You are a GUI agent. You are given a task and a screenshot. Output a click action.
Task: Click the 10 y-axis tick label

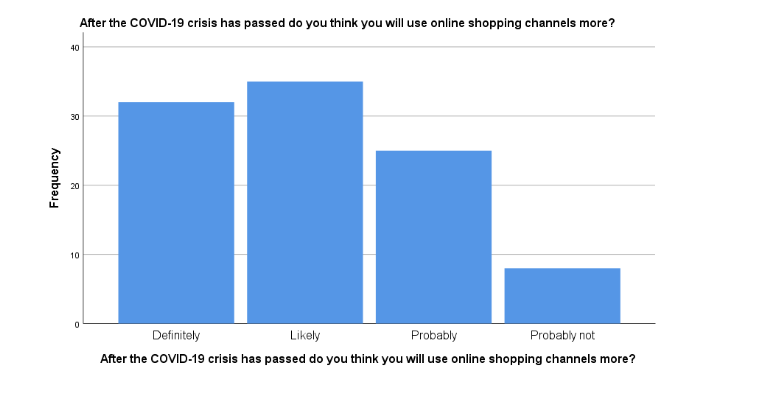[x=75, y=255]
